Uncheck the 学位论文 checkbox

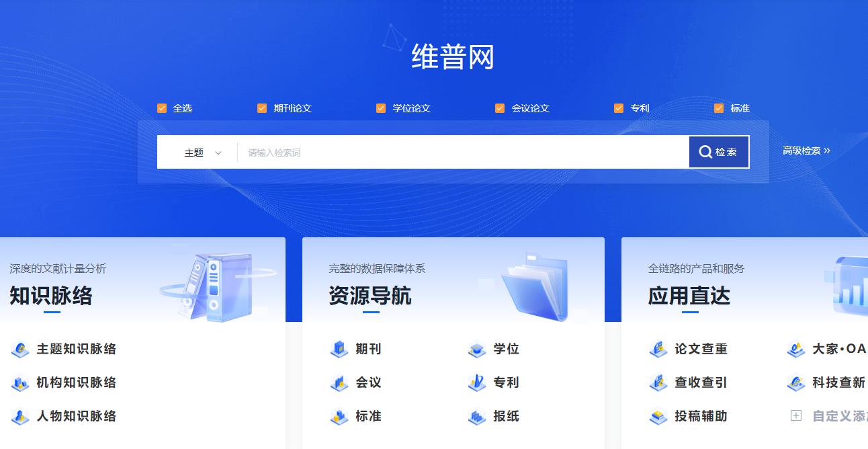381,108
